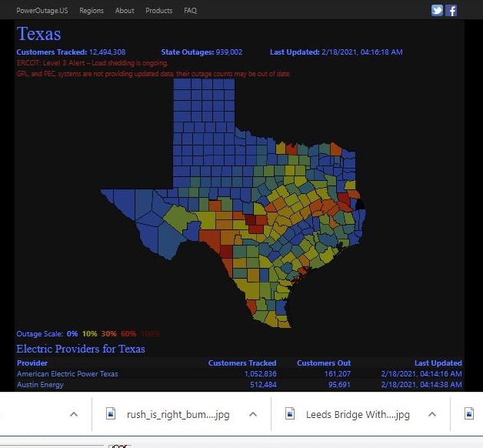
Task: Open Austin Energy provider link
Action: tap(40, 385)
